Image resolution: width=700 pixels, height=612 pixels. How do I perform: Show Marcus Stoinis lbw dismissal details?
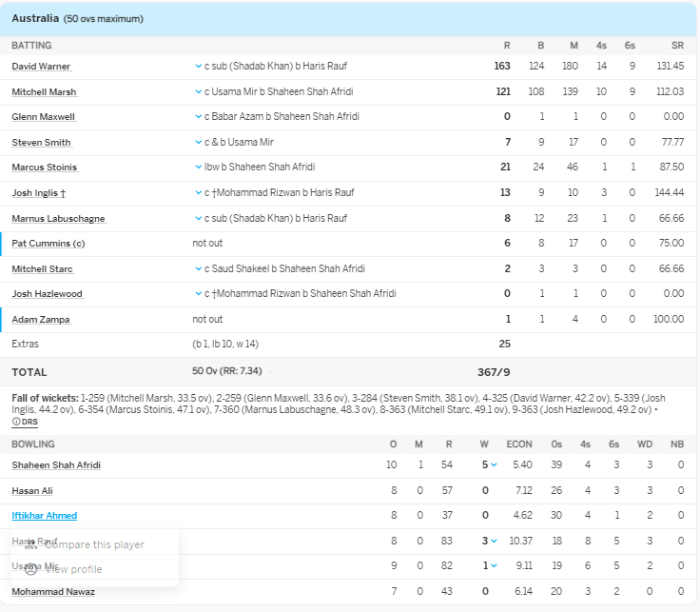point(198,168)
